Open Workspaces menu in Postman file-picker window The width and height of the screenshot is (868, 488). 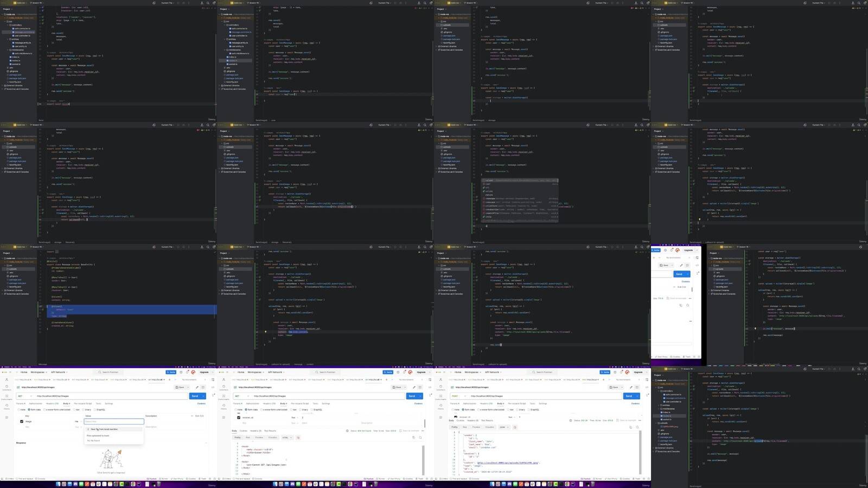[x=39, y=372]
